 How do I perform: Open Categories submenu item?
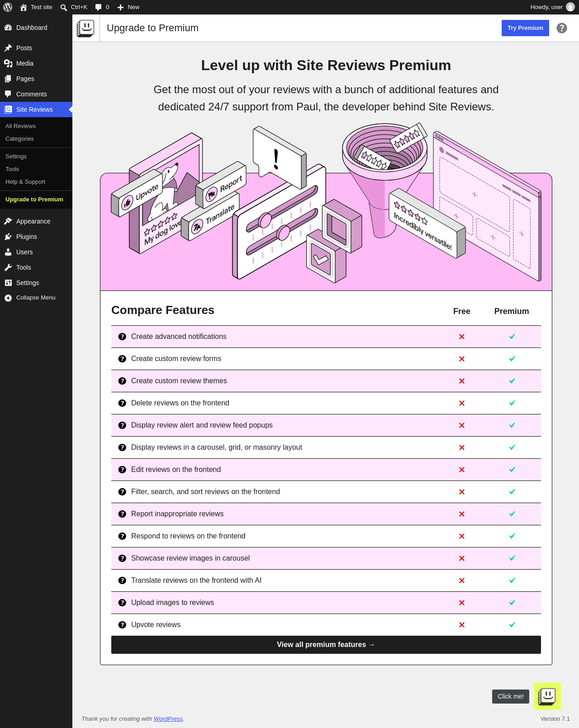point(36,139)
